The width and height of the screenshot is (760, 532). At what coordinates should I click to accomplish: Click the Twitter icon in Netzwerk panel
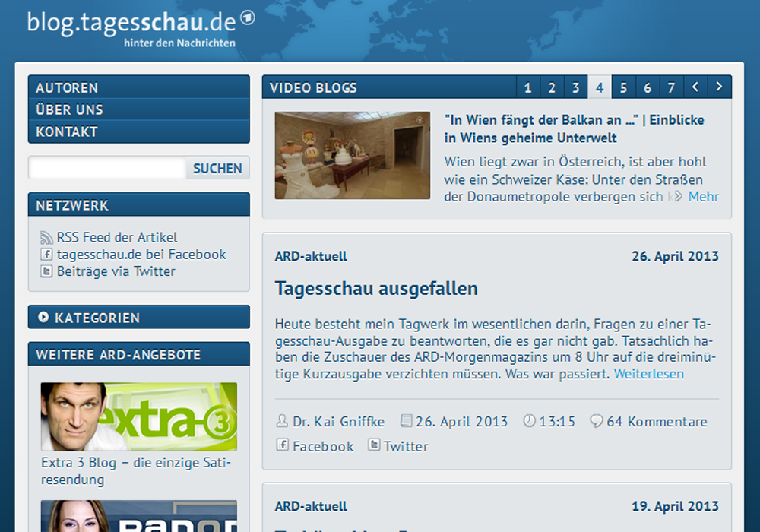click(46, 271)
